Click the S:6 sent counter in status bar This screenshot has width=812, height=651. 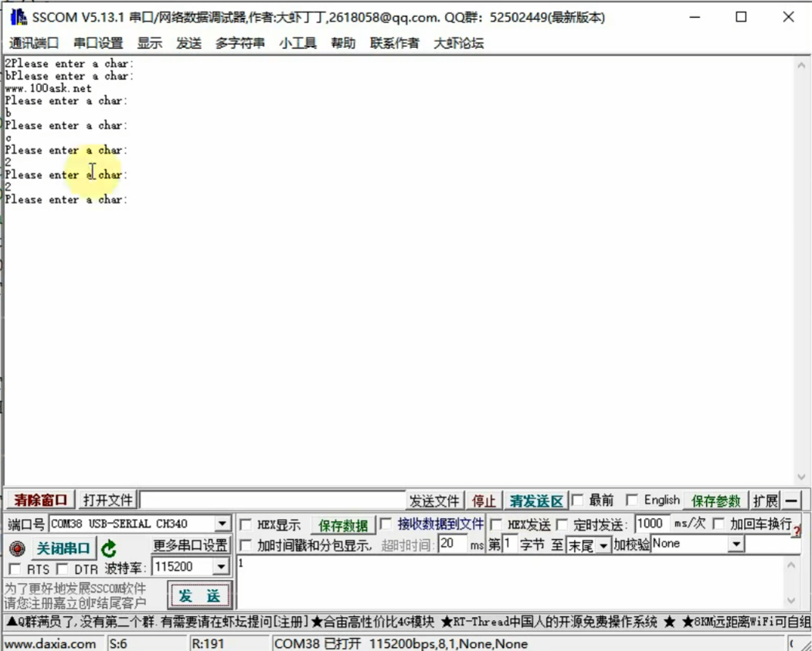click(118, 644)
